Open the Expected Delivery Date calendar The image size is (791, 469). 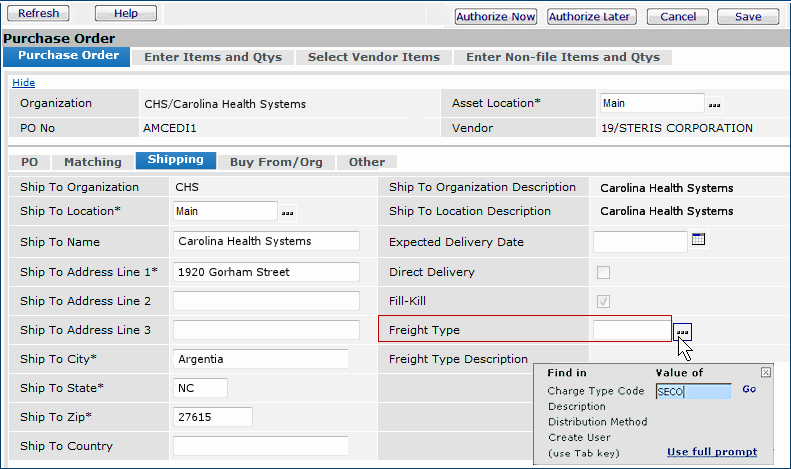pyautogui.click(x=699, y=239)
